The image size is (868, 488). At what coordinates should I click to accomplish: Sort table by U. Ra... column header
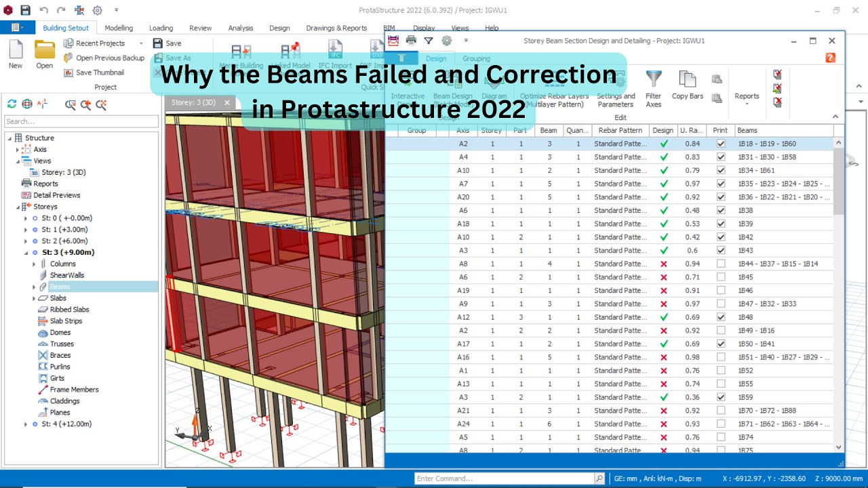click(692, 130)
